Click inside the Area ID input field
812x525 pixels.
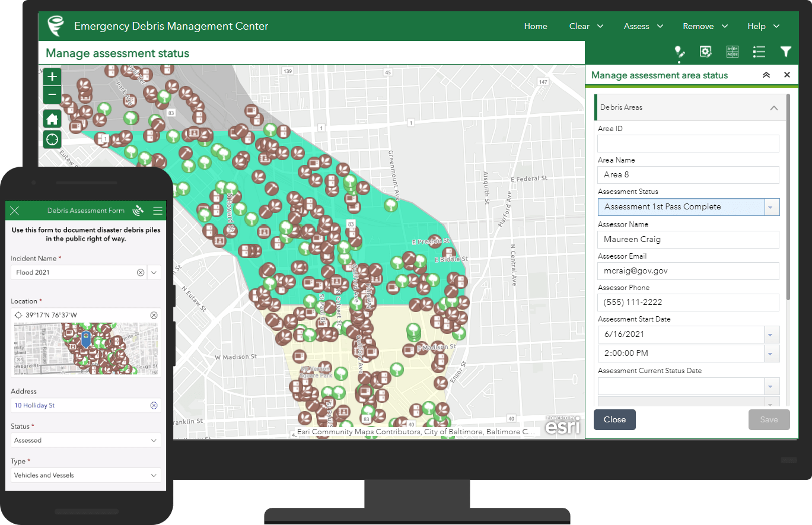pos(687,143)
